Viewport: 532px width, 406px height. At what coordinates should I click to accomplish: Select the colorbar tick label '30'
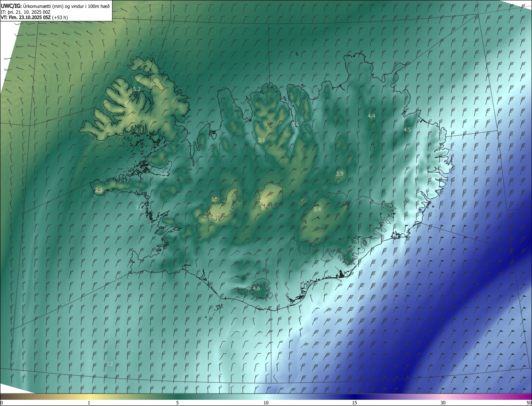443,403
